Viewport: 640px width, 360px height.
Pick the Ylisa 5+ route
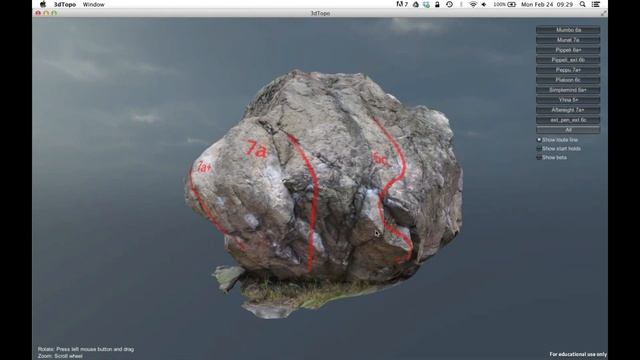(568, 100)
